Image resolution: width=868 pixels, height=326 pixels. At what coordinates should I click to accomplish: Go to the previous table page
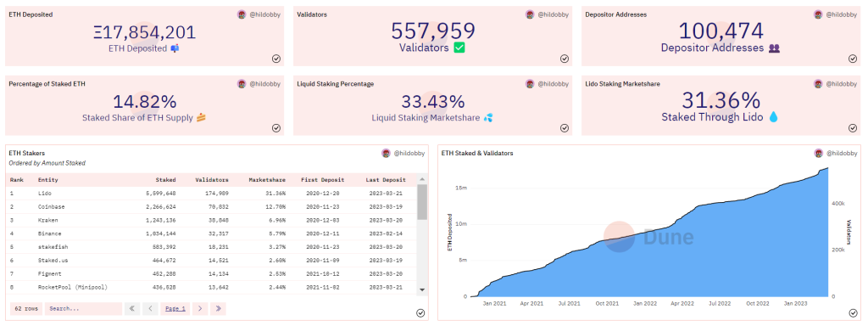(x=150, y=309)
